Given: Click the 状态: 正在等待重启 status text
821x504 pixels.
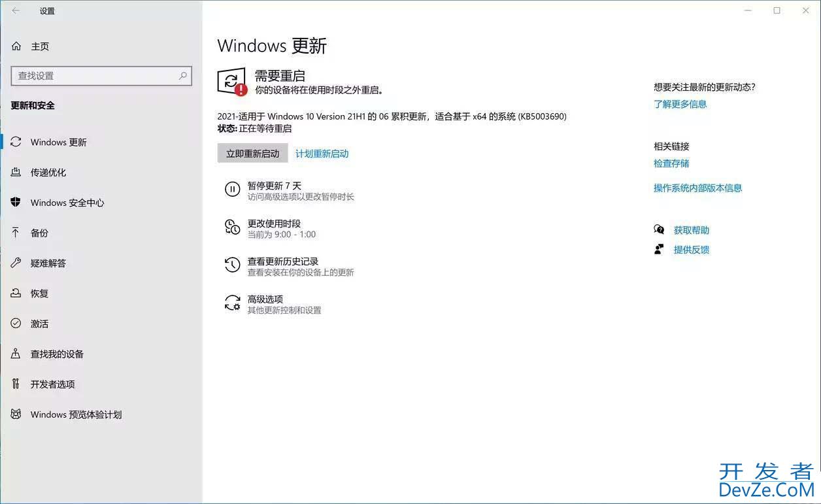Looking at the screenshot, I should coord(254,129).
